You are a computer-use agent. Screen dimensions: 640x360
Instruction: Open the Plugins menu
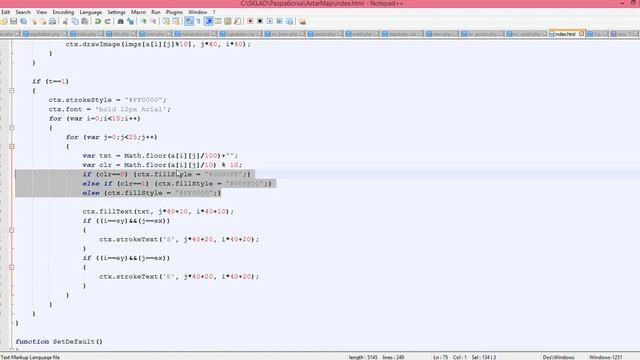point(174,12)
